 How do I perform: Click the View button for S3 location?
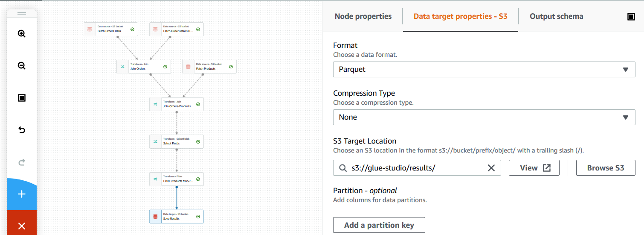pos(534,168)
